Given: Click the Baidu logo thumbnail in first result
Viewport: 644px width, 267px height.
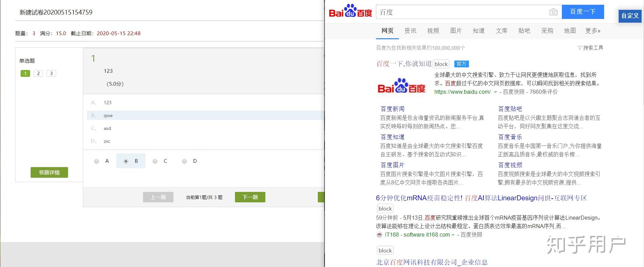Looking at the screenshot, I should pyautogui.click(x=401, y=86).
